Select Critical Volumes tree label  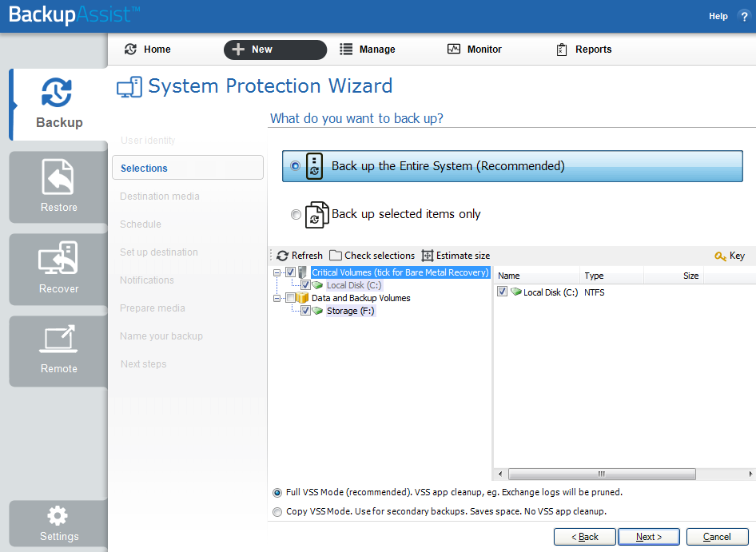pos(400,272)
